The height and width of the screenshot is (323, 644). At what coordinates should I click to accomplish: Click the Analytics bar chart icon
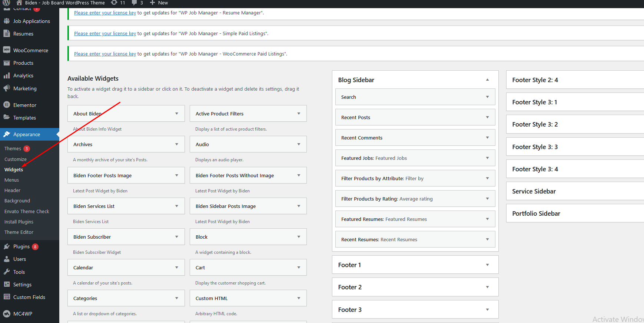pos(7,75)
